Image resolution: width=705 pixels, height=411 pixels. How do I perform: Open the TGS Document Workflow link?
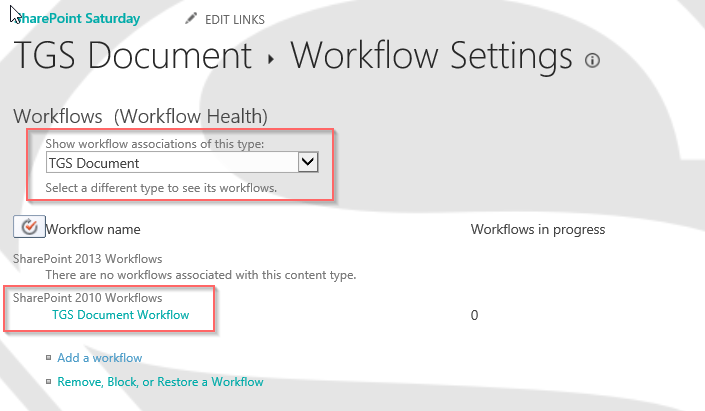coord(120,315)
